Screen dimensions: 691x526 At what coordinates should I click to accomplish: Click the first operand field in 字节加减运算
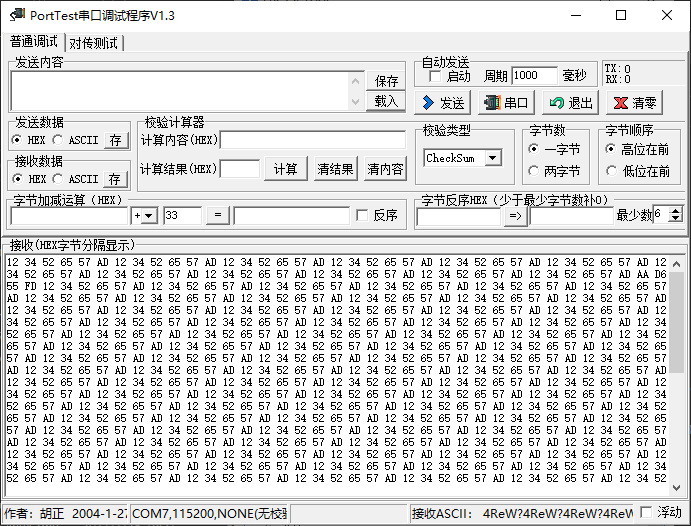tap(69, 216)
